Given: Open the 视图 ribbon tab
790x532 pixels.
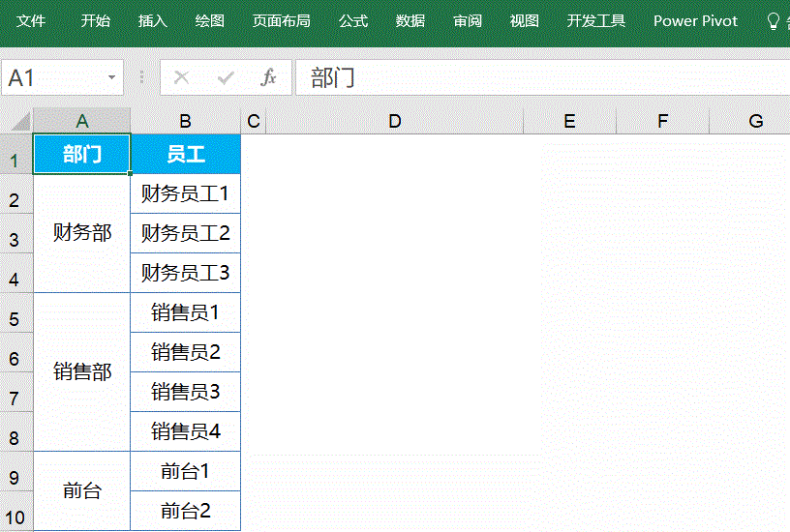Looking at the screenshot, I should pyautogui.click(x=525, y=21).
